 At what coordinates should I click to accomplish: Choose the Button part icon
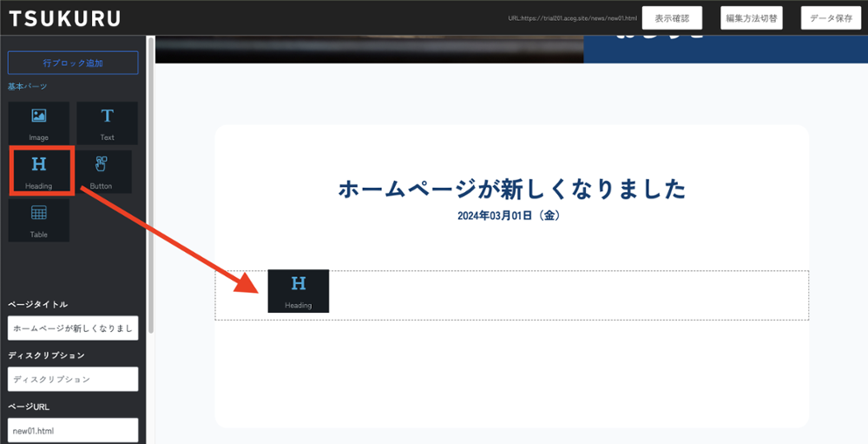point(102,171)
